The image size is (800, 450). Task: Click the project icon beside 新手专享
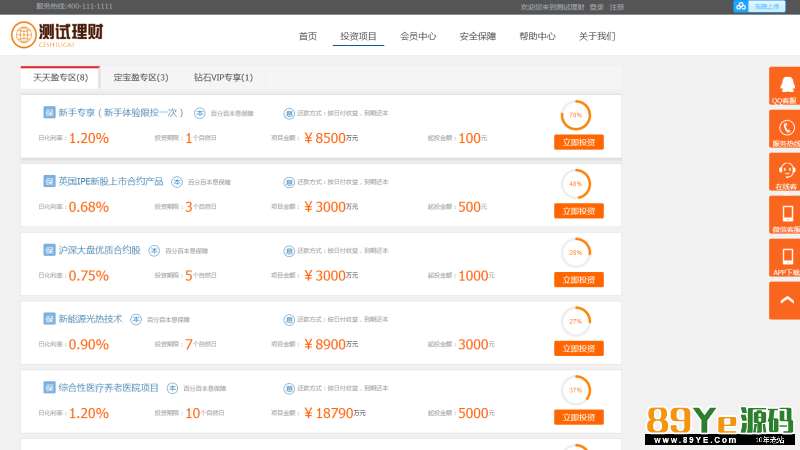tap(49, 112)
